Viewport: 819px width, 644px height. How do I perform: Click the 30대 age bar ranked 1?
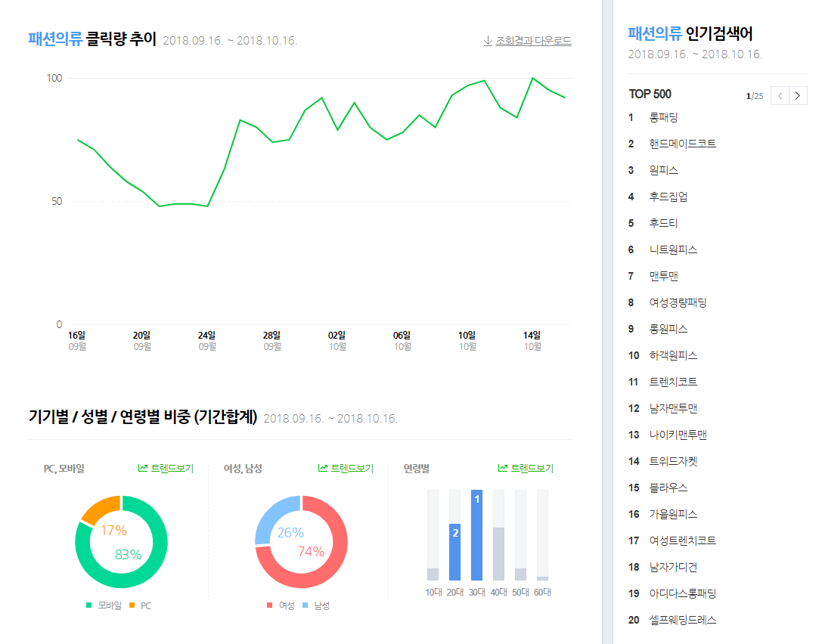[476, 535]
